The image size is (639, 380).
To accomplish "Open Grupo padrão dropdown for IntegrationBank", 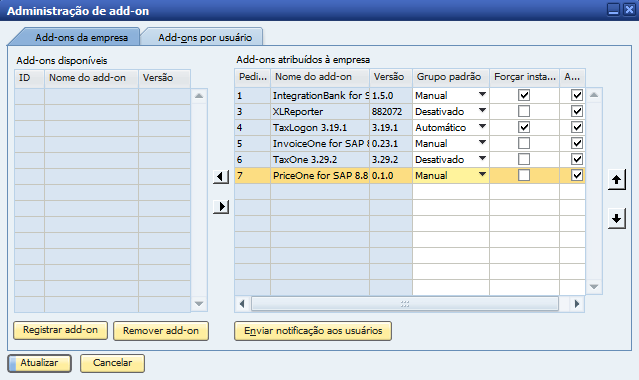I will 482,95.
